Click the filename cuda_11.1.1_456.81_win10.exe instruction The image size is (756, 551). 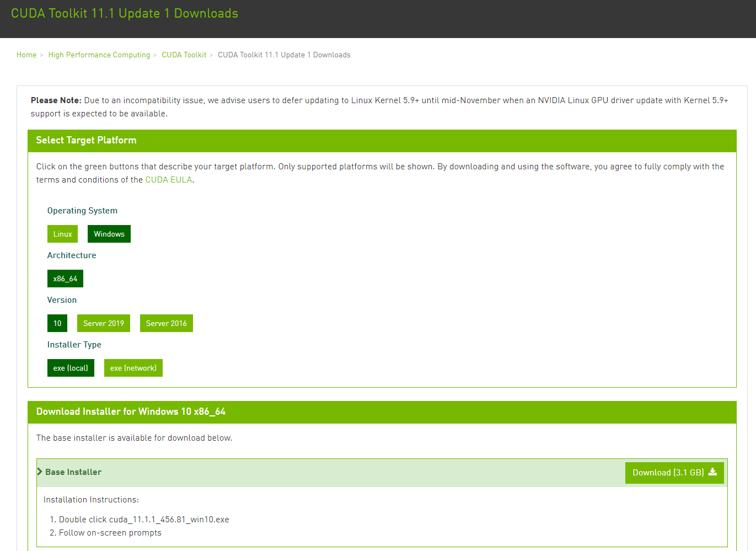169,520
